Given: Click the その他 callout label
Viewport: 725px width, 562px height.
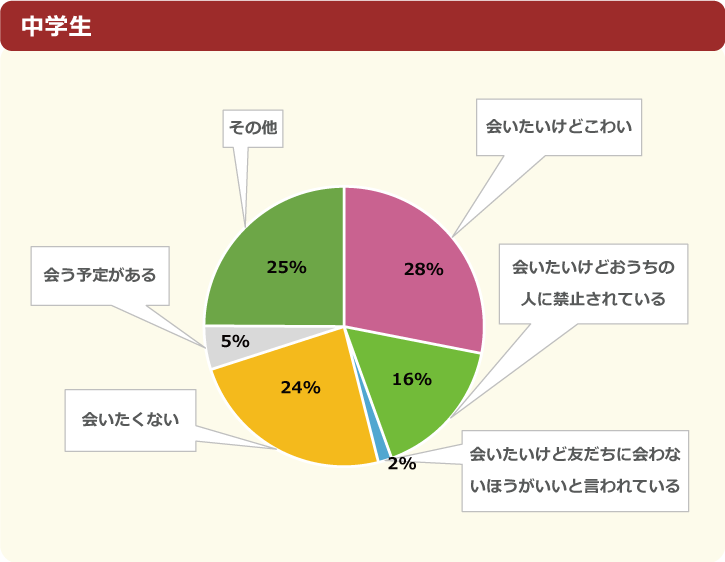Looking at the screenshot, I should pyautogui.click(x=253, y=128).
